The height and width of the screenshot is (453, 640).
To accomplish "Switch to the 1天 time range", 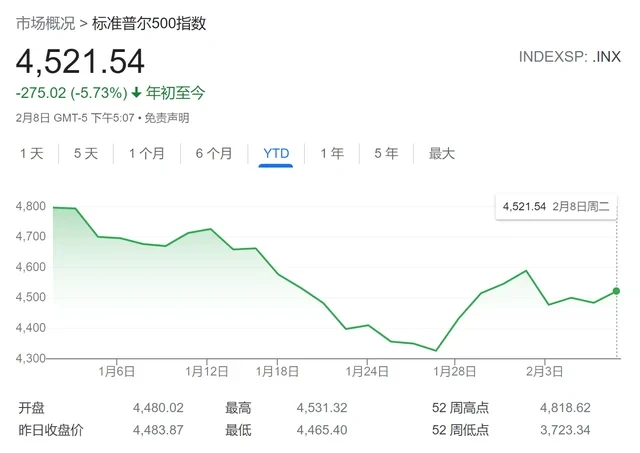I will pyautogui.click(x=32, y=153).
